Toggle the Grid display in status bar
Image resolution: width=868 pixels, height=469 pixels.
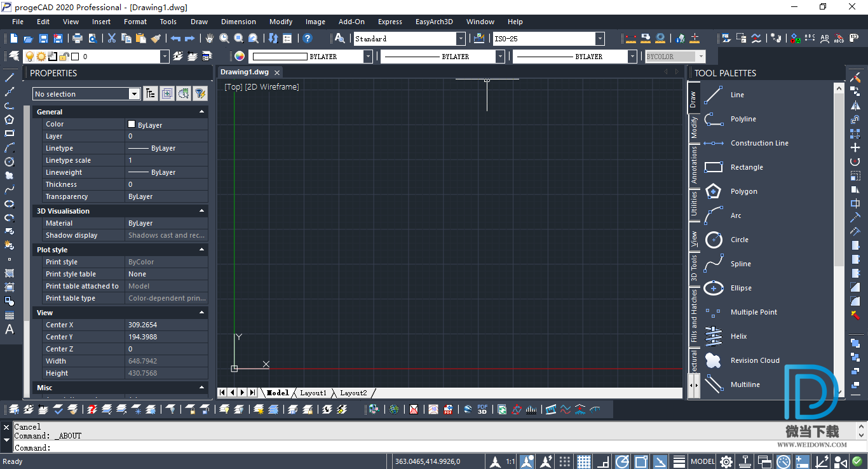tap(584, 461)
